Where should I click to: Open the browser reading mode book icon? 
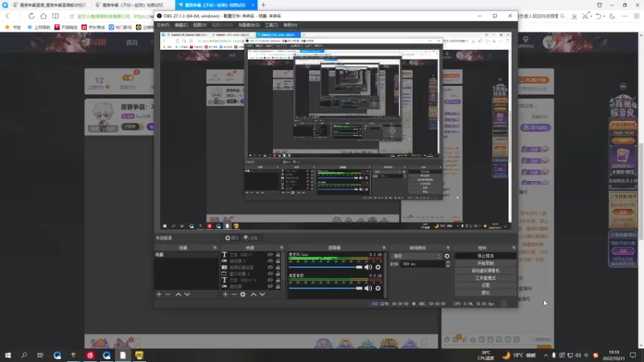[x=56, y=16]
